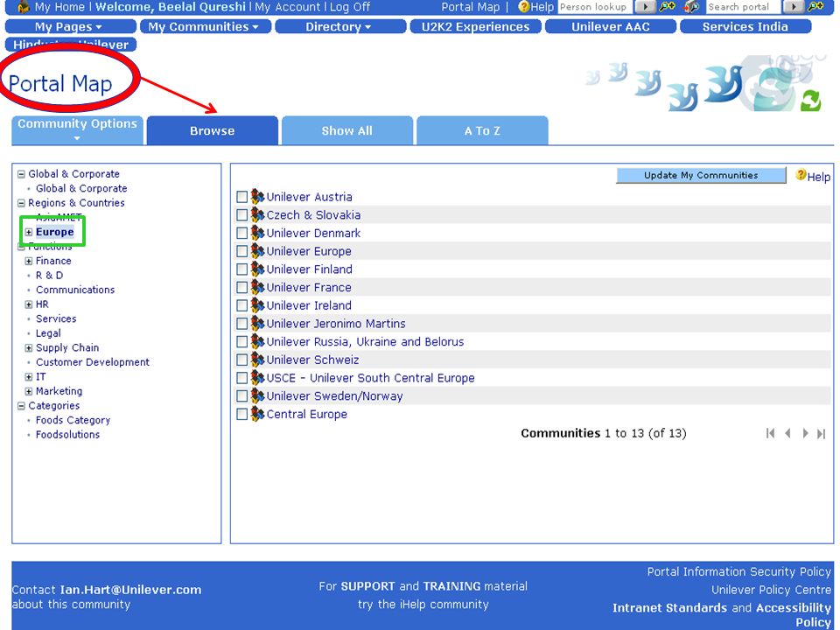Click the Help icon beside Update My Communities
840x630 pixels.
tap(801, 175)
